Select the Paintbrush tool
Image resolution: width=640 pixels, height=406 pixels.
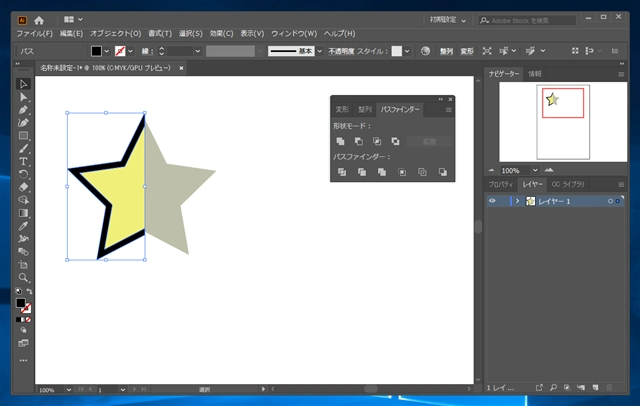point(23,149)
